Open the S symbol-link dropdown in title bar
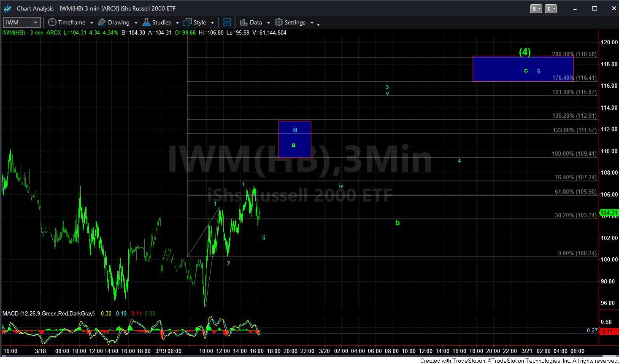619x364 pixels. click(x=536, y=8)
